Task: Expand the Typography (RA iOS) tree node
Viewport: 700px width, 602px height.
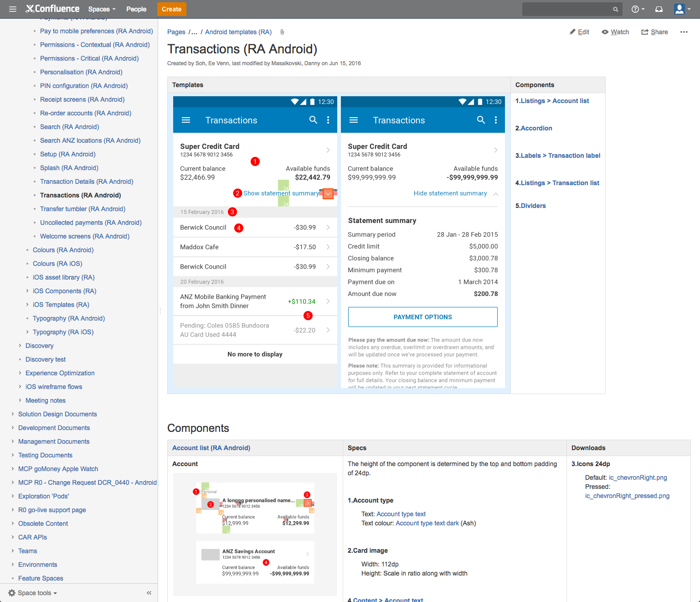Action: [x=27, y=332]
